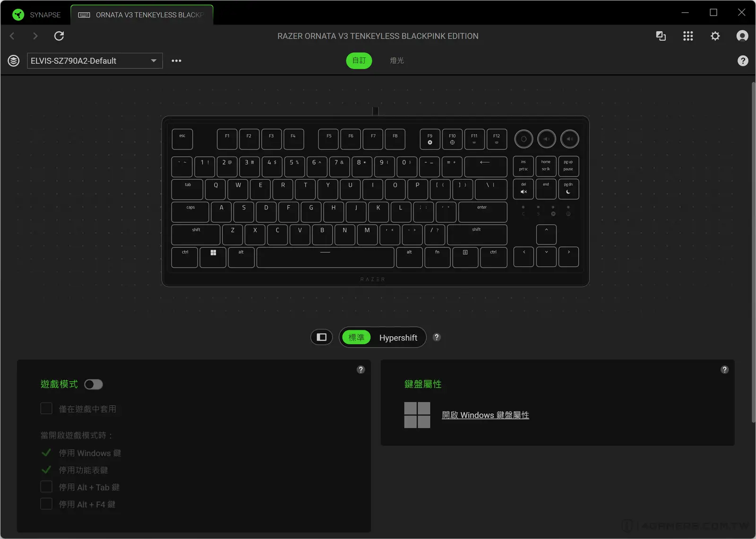The image size is (756, 539).
Task: Toggle 停用功能表鍵 option
Action: (x=46, y=470)
